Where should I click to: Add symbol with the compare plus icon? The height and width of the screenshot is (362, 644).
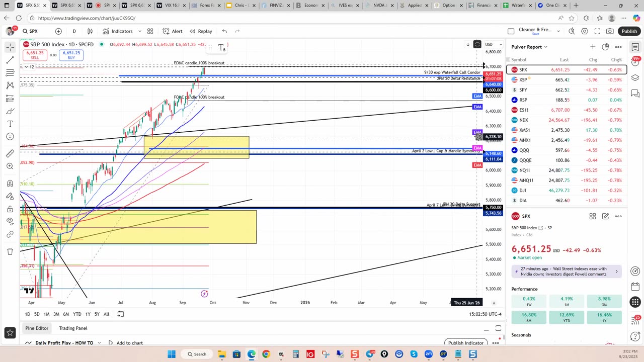(58, 31)
